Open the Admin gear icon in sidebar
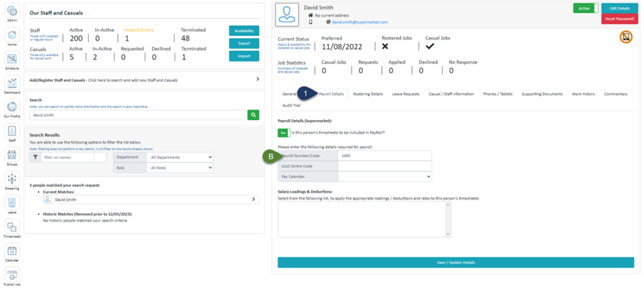 [x=13, y=10]
